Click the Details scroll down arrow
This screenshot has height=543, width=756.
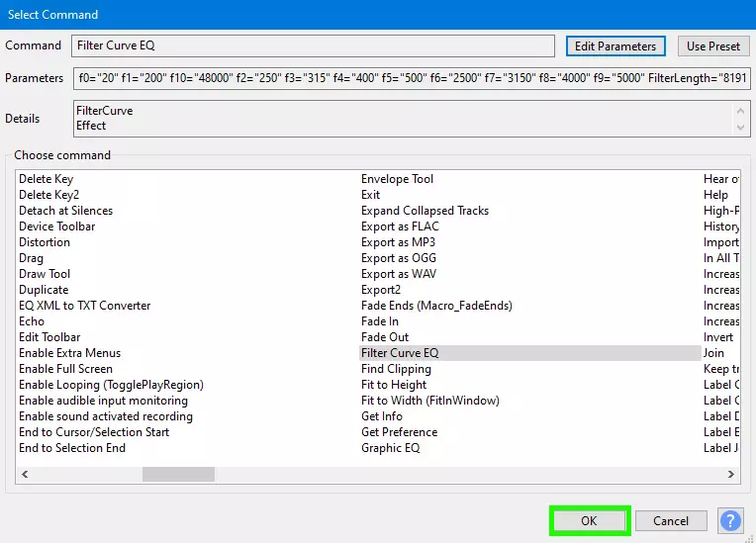740,128
